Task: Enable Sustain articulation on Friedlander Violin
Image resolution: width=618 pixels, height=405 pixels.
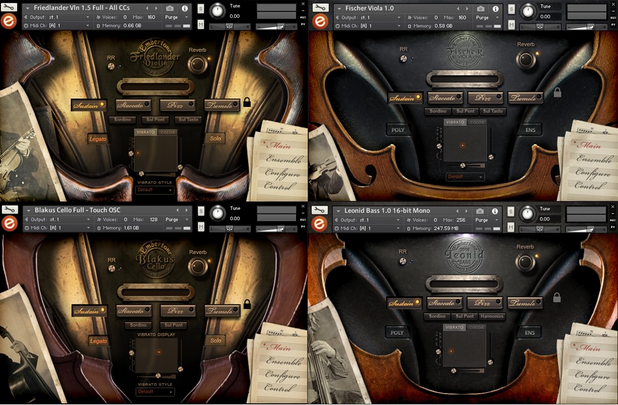Action: pos(89,105)
